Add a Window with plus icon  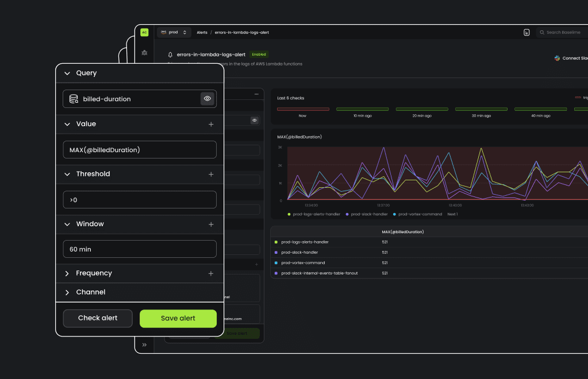(x=211, y=225)
